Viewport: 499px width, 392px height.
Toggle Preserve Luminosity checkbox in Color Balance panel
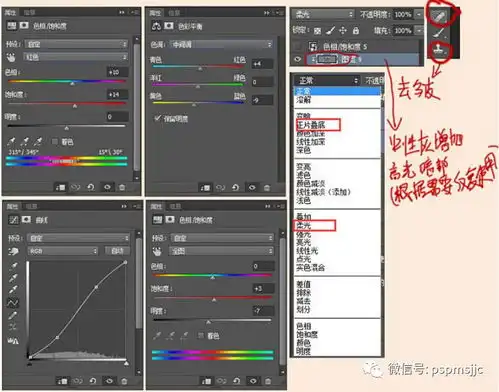click(157, 118)
